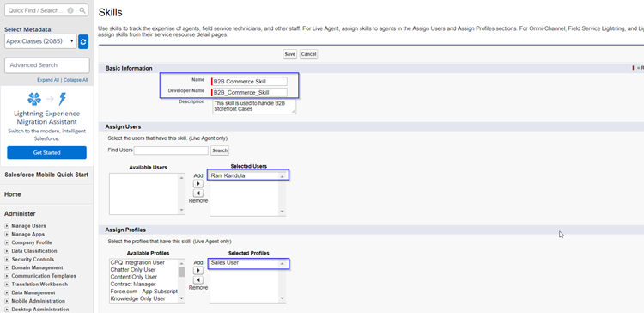
Task: Click the Find Users text field
Action: pos(171,150)
